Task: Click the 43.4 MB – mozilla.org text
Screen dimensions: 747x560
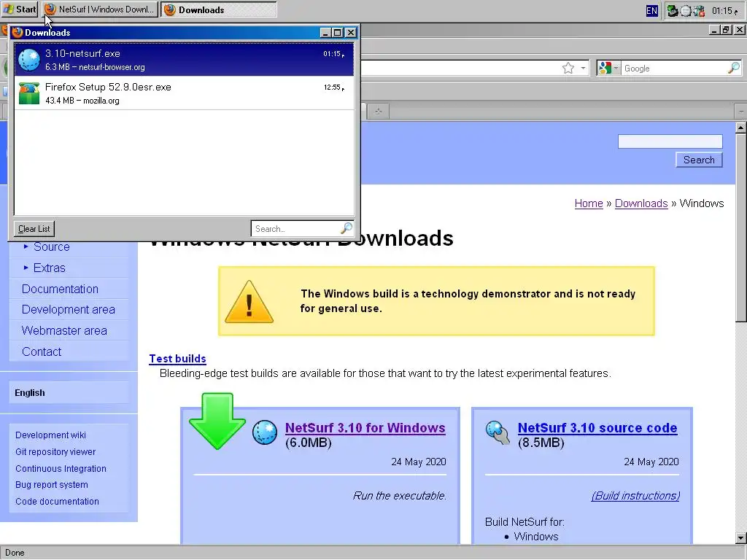Action: [x=82, y=101]
